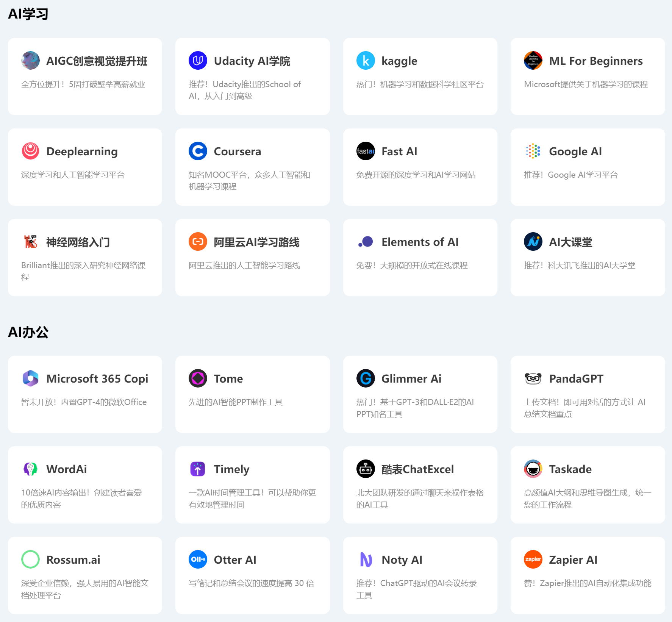Click the Otter AI title
The image size is (672, 622).
click(235, 560)
